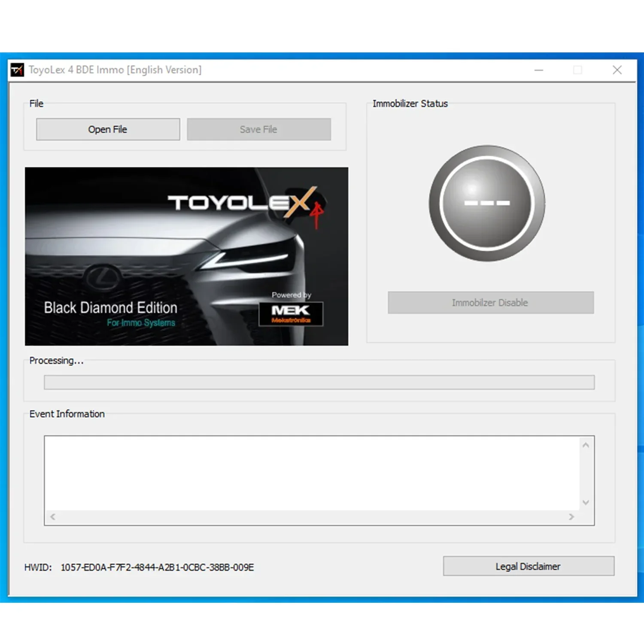Click the right scroll arrow of Event Information

[x=571, y=517]
